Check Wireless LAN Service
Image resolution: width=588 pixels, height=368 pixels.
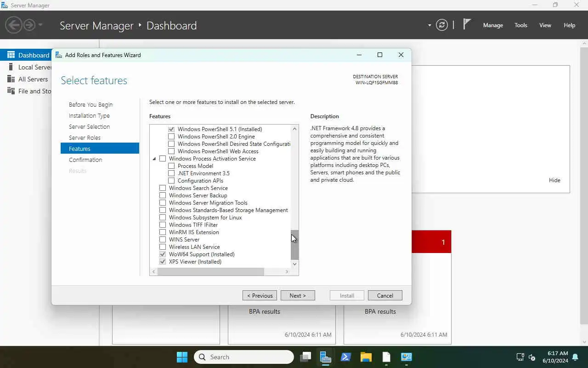(163, 247)
